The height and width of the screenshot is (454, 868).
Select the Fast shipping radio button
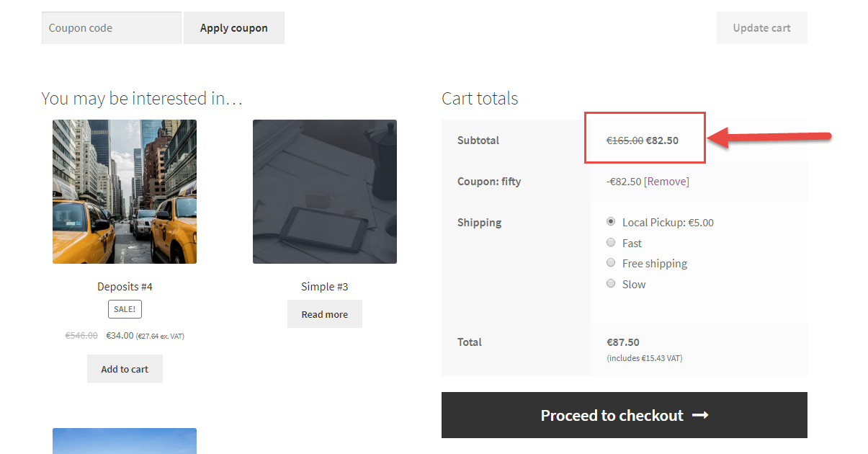click(x=611, y=243)
